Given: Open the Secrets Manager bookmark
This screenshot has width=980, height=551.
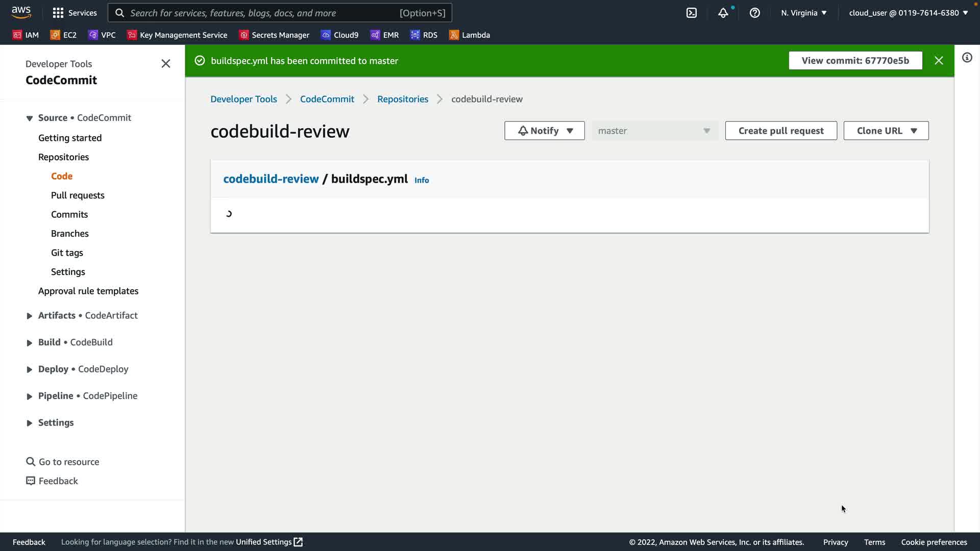Looking at the screenshot, I should (x=274, y=35).
